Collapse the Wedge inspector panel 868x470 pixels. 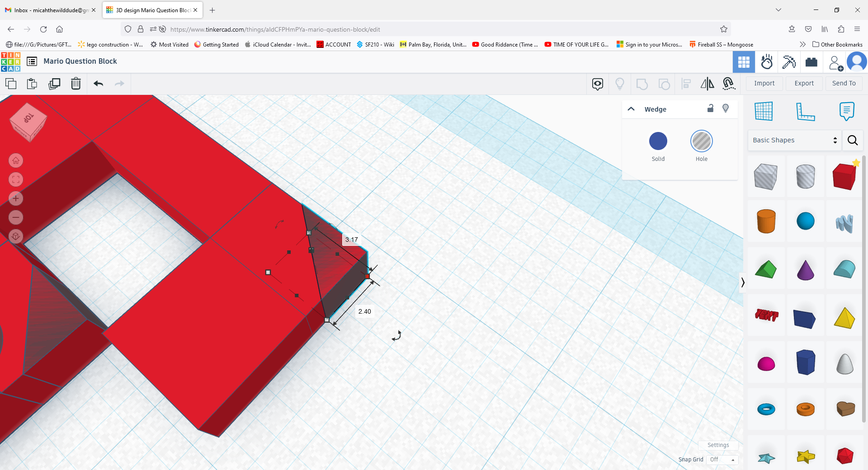(x=631, y=109)
